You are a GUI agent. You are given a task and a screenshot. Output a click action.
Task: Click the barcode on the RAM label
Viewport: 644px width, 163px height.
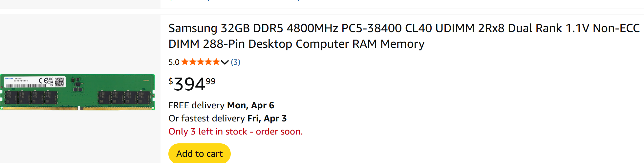click(x=26, y=86)
